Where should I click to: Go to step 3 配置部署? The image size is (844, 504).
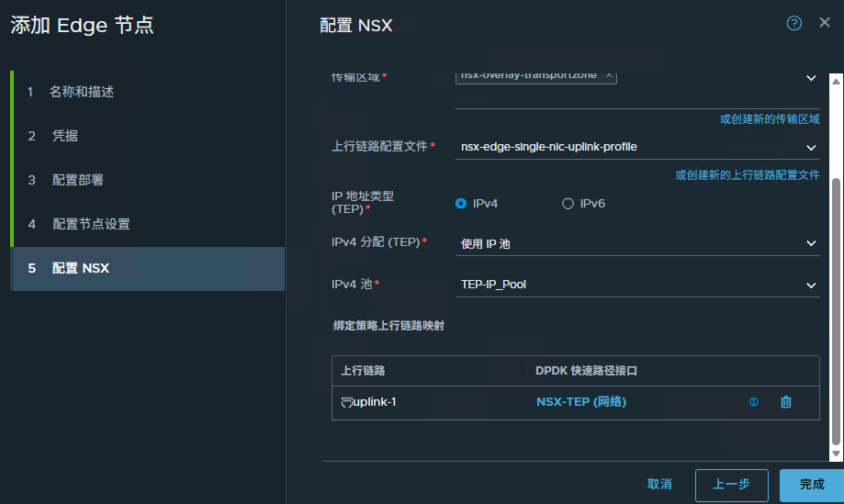(78, 180)
